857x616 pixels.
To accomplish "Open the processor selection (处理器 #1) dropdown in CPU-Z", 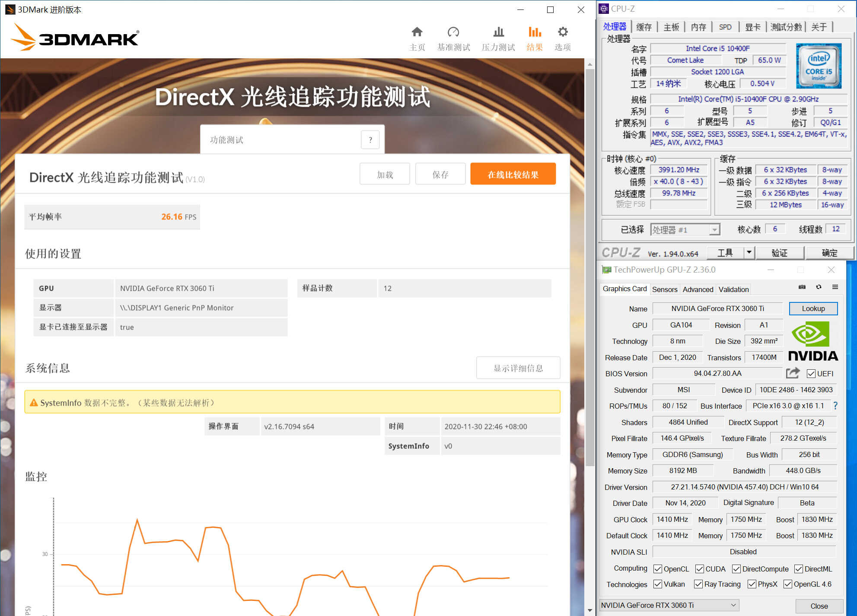I will [685, 230].
